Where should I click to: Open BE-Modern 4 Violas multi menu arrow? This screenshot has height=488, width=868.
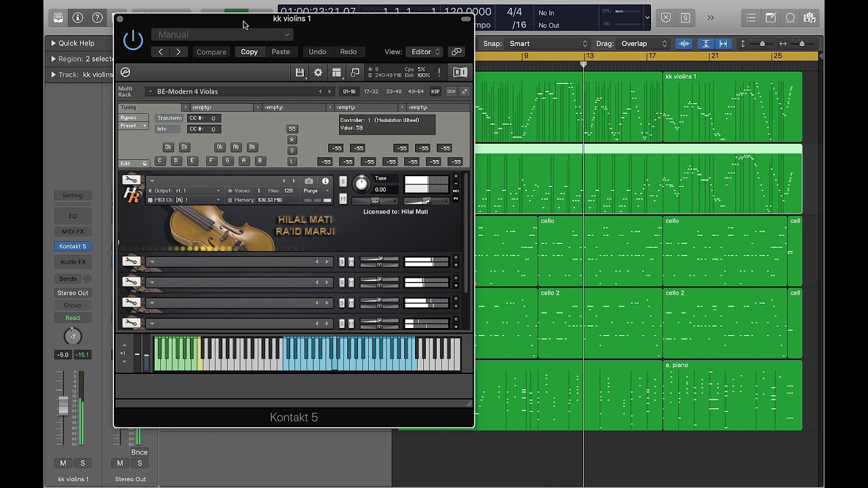pyautogui.click(x=150, y=91)
